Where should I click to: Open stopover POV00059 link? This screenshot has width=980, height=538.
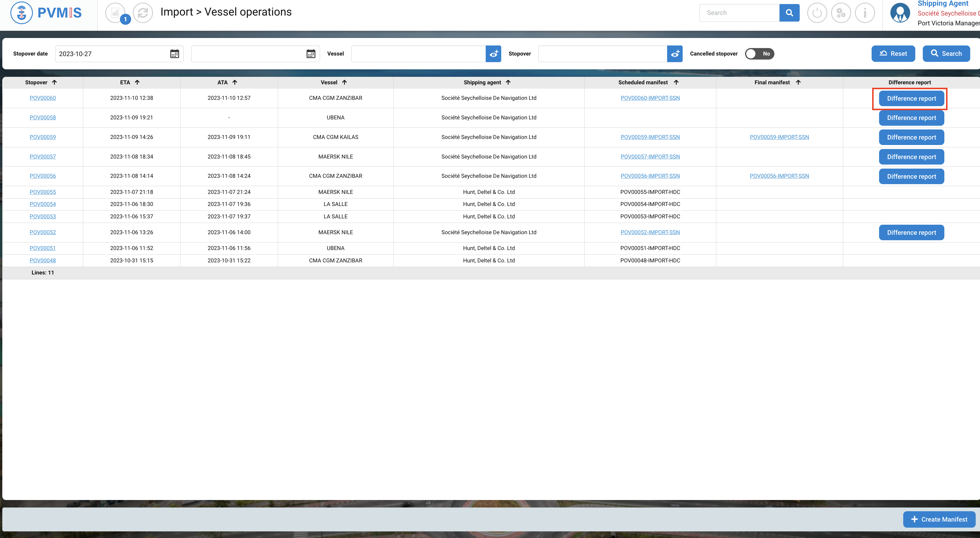[x=43, y=137]
